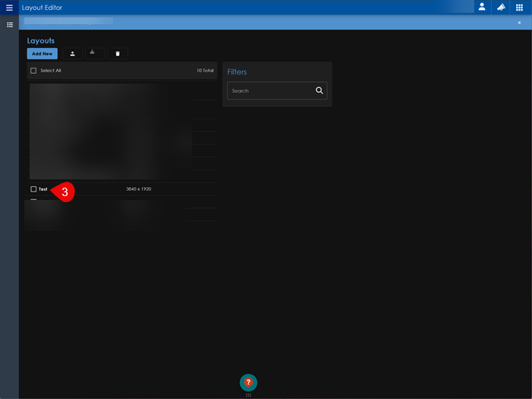
Task: Open the user profile icon
Action: pyautogui.click(x=482, y=7)
